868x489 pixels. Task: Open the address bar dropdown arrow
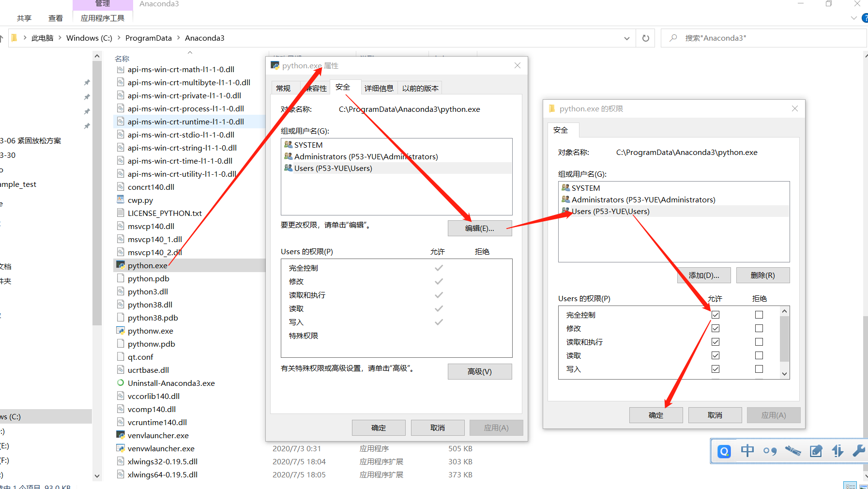click(x=626, y=38)
